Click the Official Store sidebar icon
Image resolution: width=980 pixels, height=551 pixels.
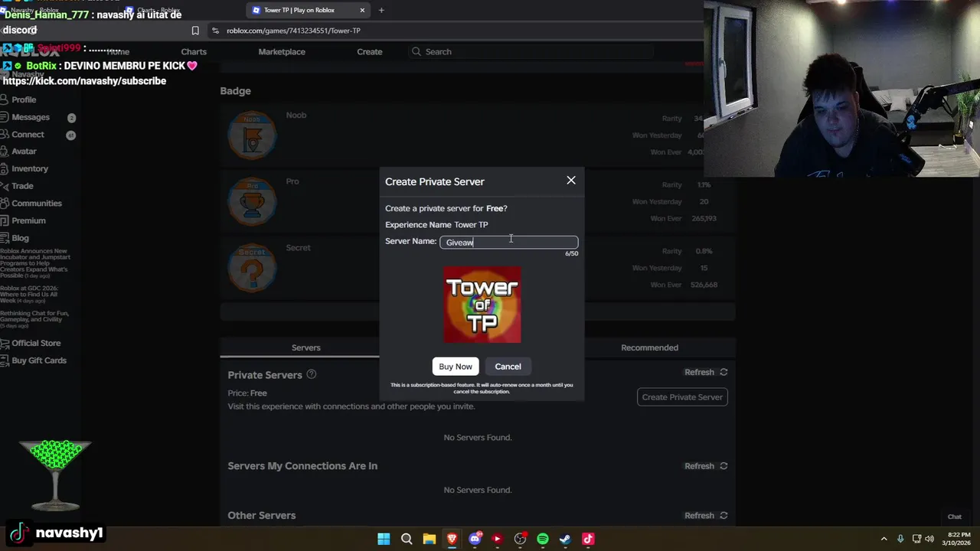pyautogui.click(x=5, y=344)
